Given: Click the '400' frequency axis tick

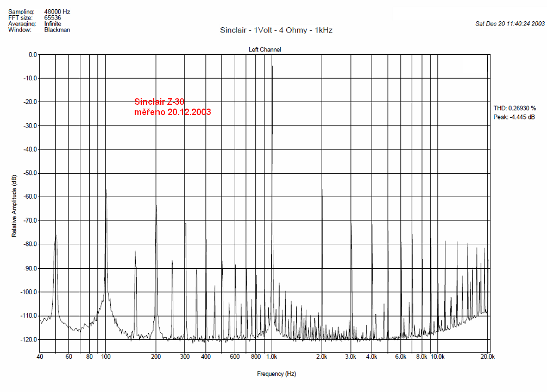Looking at the screenshot, I should [206, 357].
